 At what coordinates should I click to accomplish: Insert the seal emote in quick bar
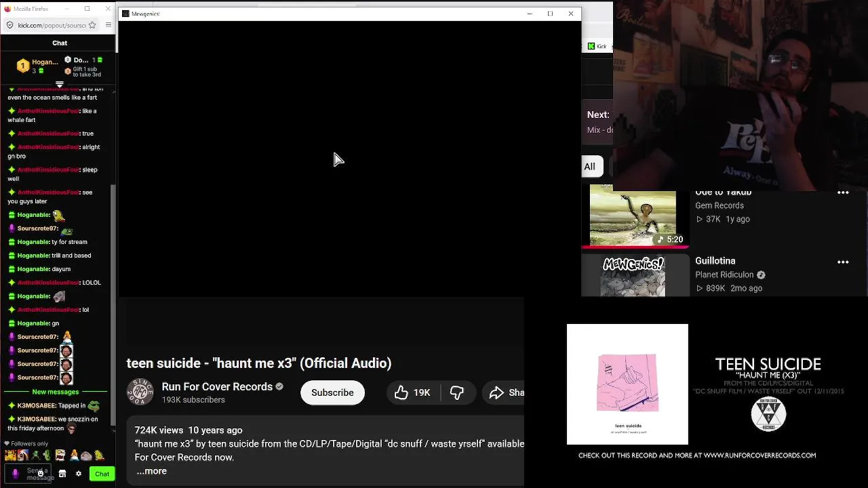pos(87,455)
